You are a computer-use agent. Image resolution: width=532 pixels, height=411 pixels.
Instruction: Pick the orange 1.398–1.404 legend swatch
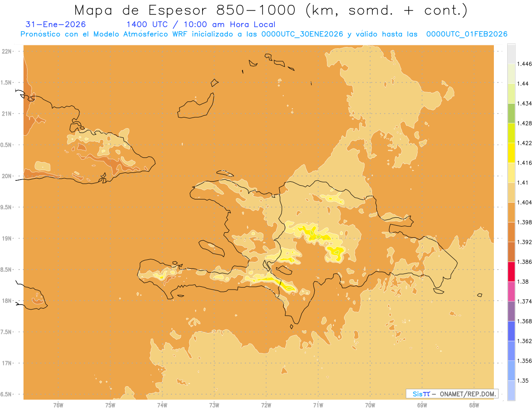pyautogui.click(x=511, y=212)
